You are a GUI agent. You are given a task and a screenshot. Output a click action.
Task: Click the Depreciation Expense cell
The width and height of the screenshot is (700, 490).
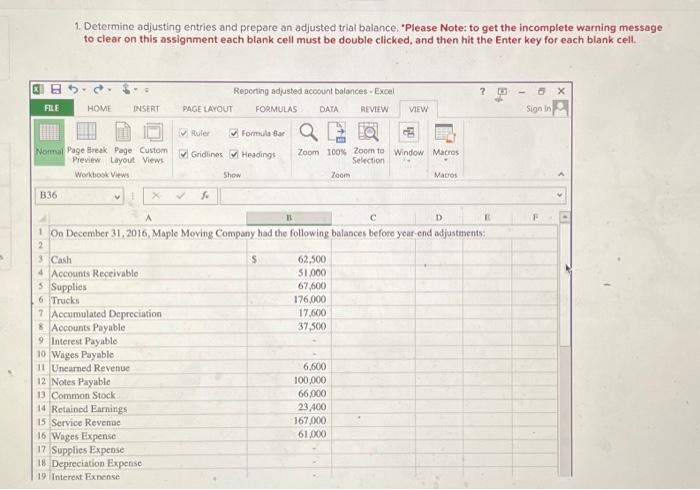148,463
